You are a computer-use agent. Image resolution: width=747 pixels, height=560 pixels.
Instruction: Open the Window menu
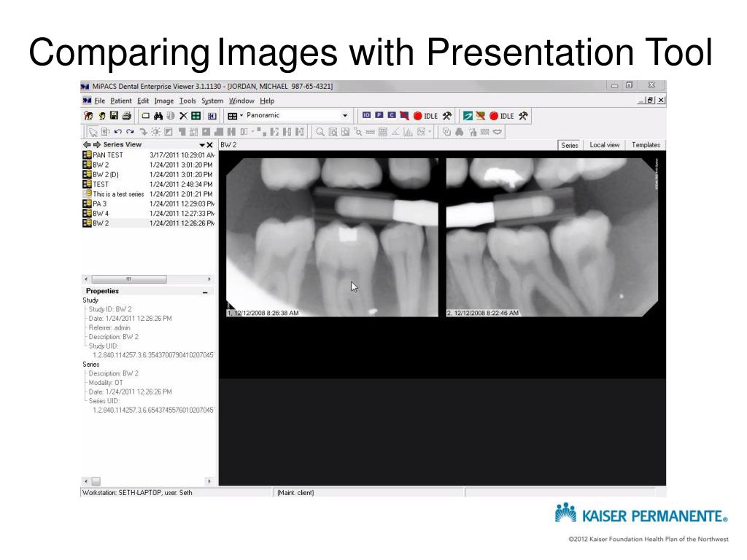pos(241,101)
